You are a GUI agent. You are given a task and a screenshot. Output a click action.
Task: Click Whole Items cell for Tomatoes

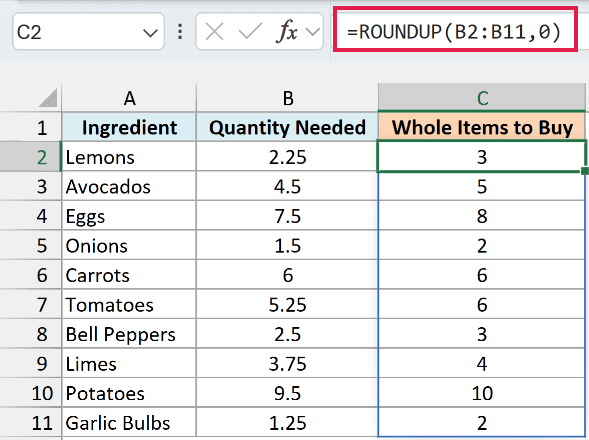click(x=482, y=304)
